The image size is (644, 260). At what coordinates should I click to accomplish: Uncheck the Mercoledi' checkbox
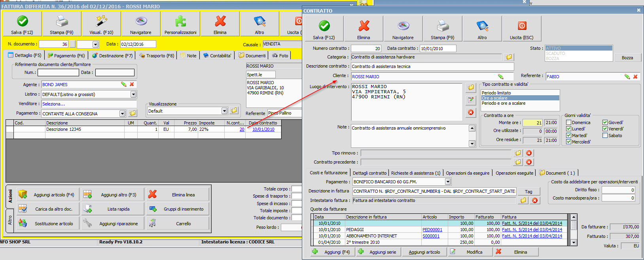(x=568, y=142)
